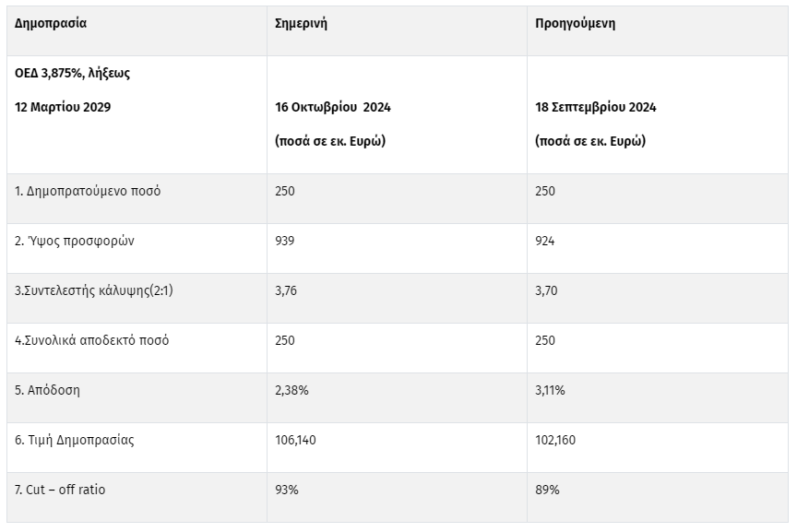Click the 3,11% previous yield value

coord(550,390)
